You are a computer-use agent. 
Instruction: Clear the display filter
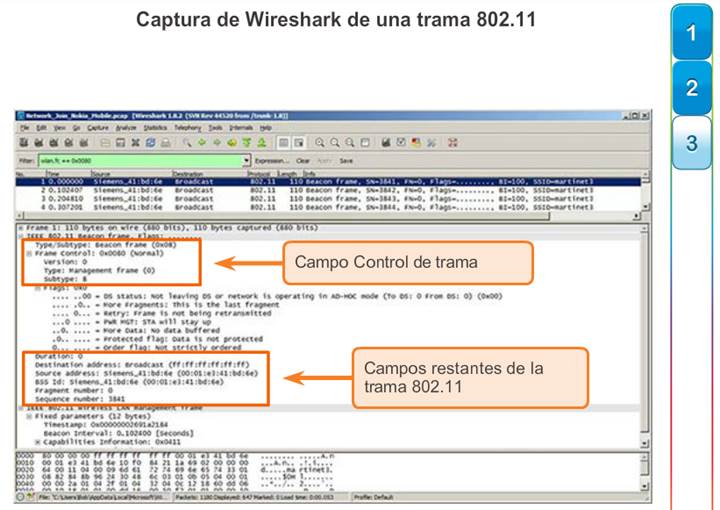pos(303,161)
